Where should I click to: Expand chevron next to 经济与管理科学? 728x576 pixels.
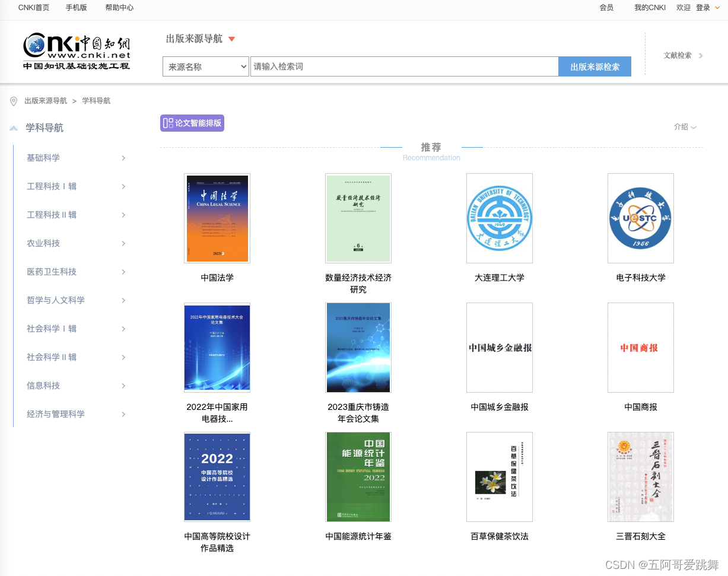[123, 414]
